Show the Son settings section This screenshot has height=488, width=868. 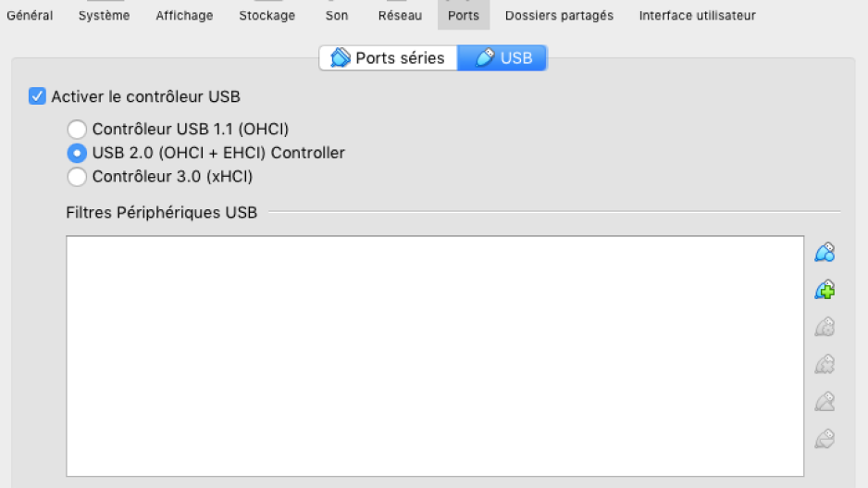(337, 15)
